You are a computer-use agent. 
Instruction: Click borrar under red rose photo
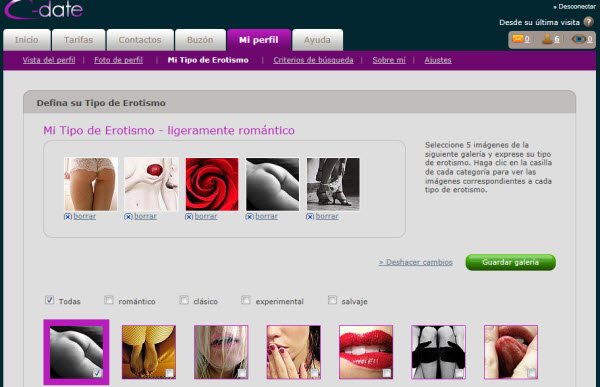tap(206, 216)
